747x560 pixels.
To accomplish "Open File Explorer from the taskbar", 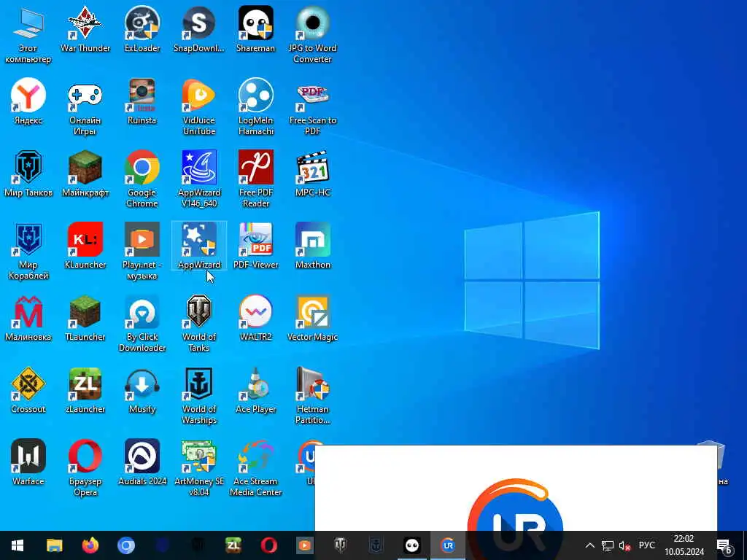I will click(54, 545).
